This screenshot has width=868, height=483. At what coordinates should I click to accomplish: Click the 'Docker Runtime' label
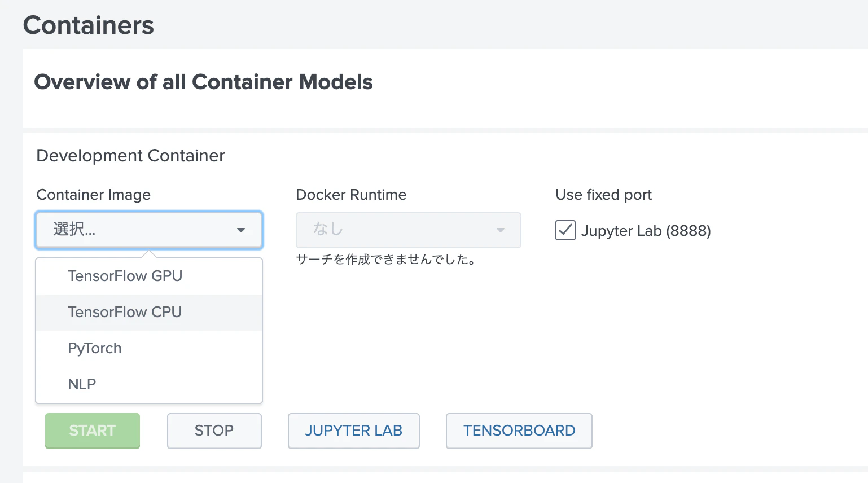(x=351, y=195)
